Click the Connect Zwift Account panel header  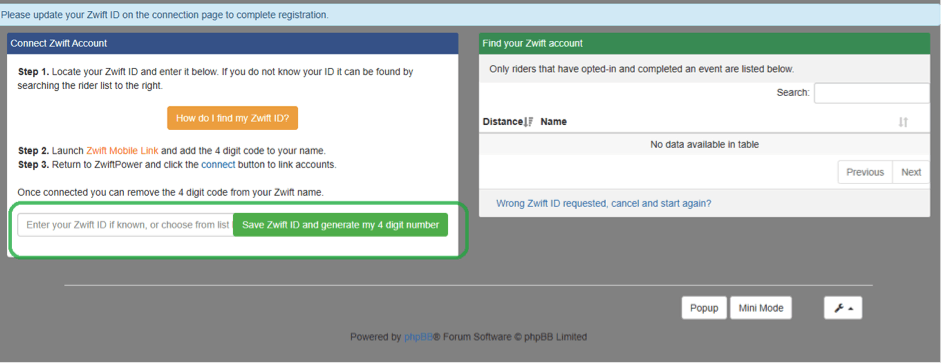(232, 43)
